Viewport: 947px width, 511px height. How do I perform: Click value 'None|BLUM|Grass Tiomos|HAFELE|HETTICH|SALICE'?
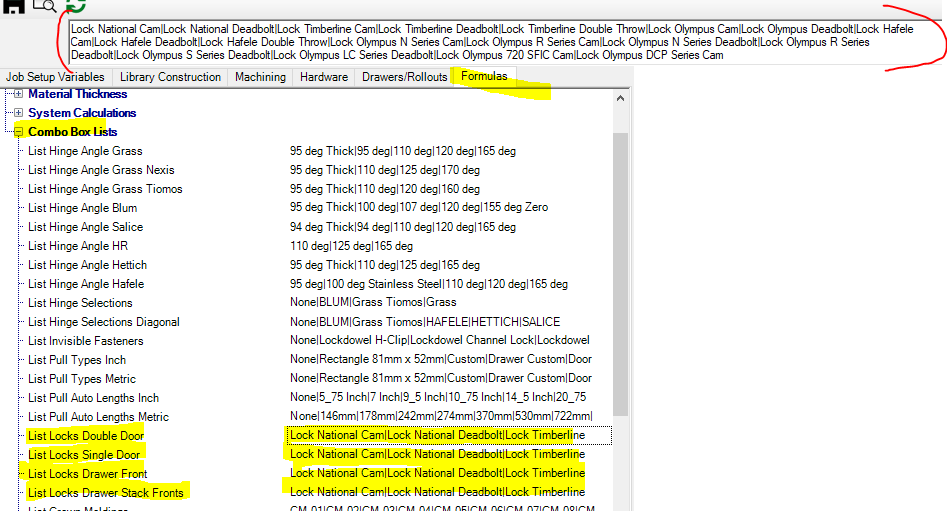click(425, 322)
